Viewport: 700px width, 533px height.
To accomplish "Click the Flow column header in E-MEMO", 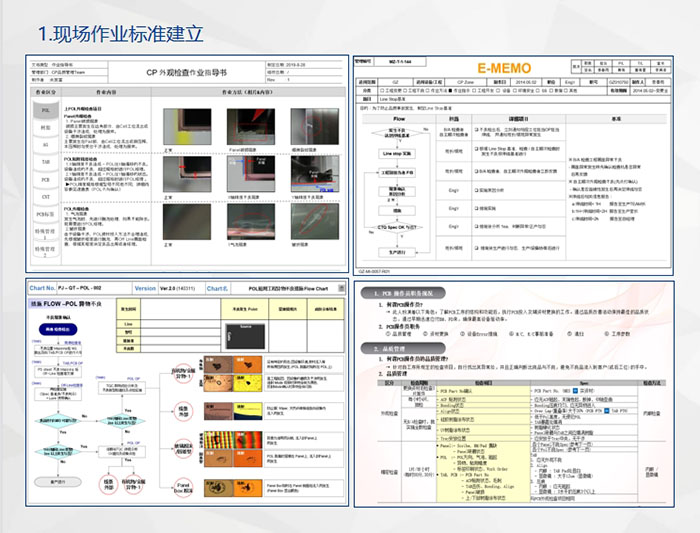I will (x=399, y=119).
